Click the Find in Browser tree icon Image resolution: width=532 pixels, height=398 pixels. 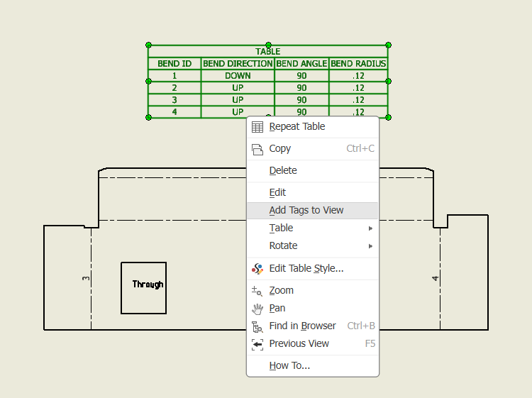[257, 326]
